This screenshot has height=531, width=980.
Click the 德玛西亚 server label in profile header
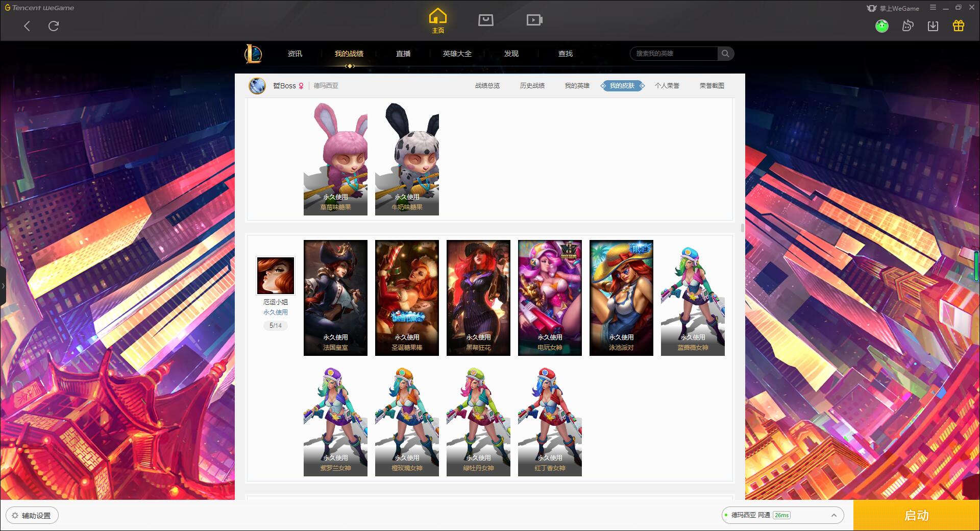[326, 86]
